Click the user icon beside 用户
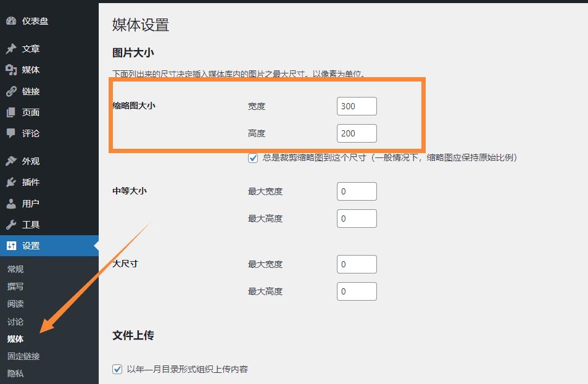The image size is (588, 384). click(11, 203)
